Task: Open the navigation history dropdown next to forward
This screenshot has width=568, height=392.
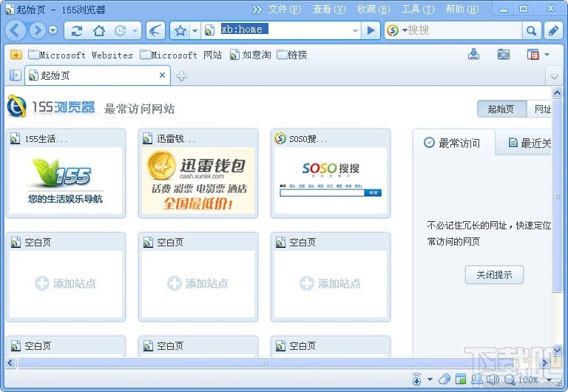Action: pos(53,30)
